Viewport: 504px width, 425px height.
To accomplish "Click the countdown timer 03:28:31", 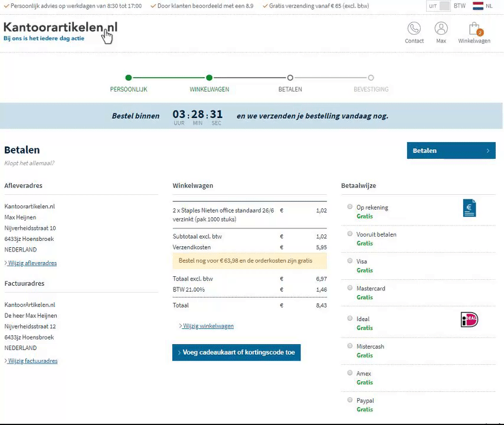I will tap(197, 116).
